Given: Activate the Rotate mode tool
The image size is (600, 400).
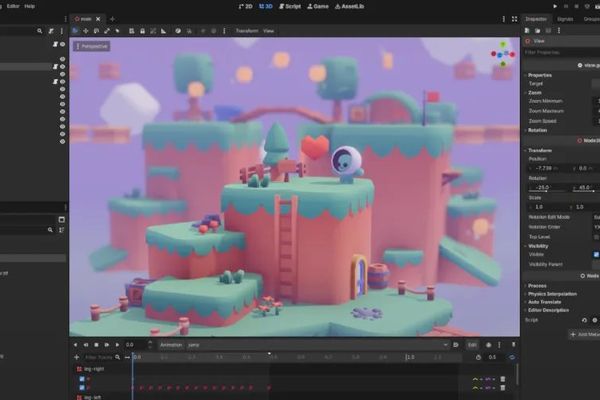Looking at the screenshot, I should [96, 31].
